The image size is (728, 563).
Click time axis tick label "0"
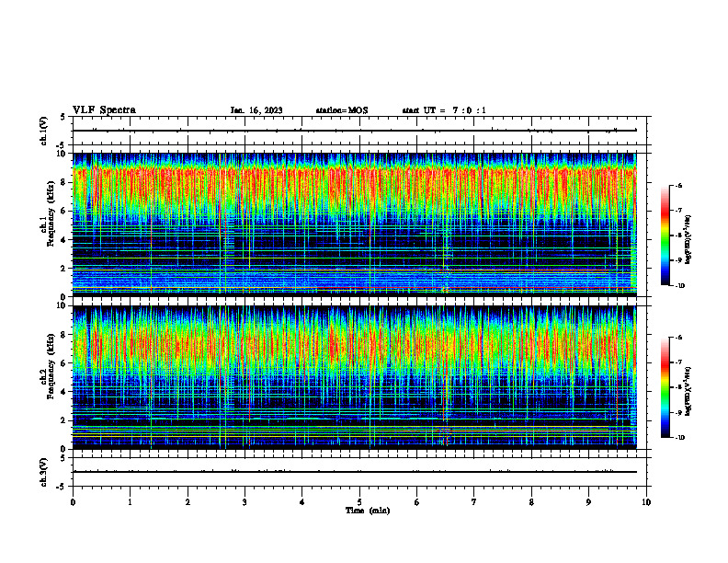point(73,502)
